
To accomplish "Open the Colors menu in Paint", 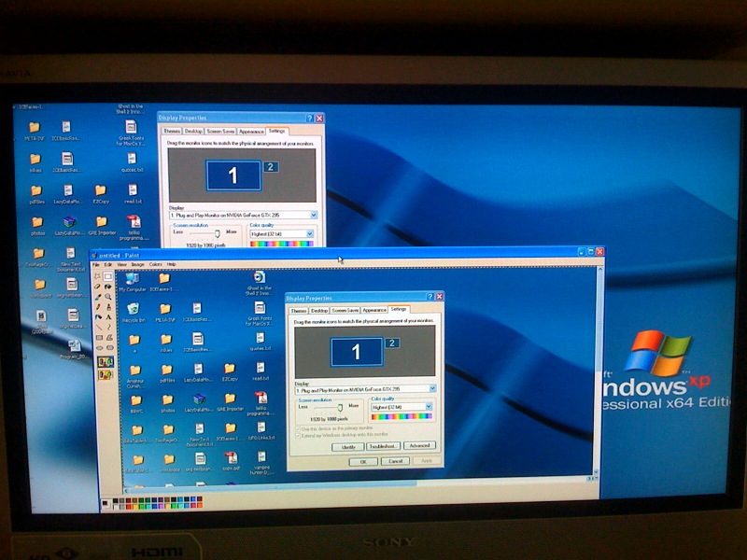I will (x=156, y=264).
